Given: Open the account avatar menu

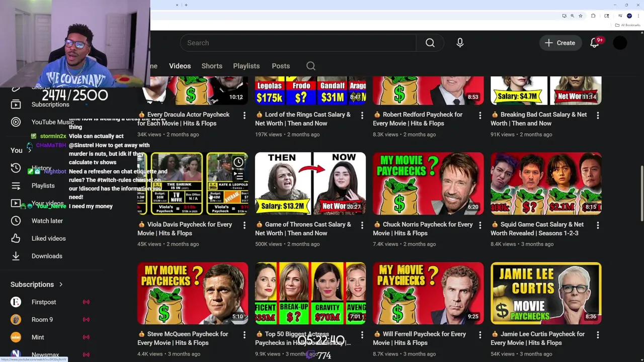Looking at the screenshot, I should tap(620, 43).
